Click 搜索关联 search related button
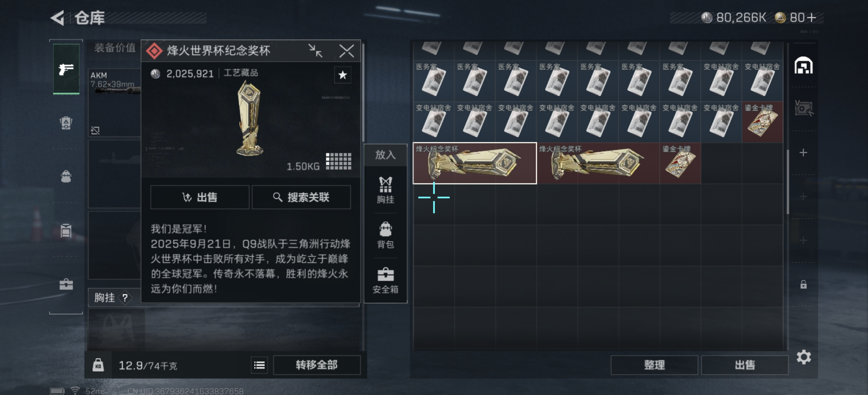The image size is (868, 395). click(301, 197)
